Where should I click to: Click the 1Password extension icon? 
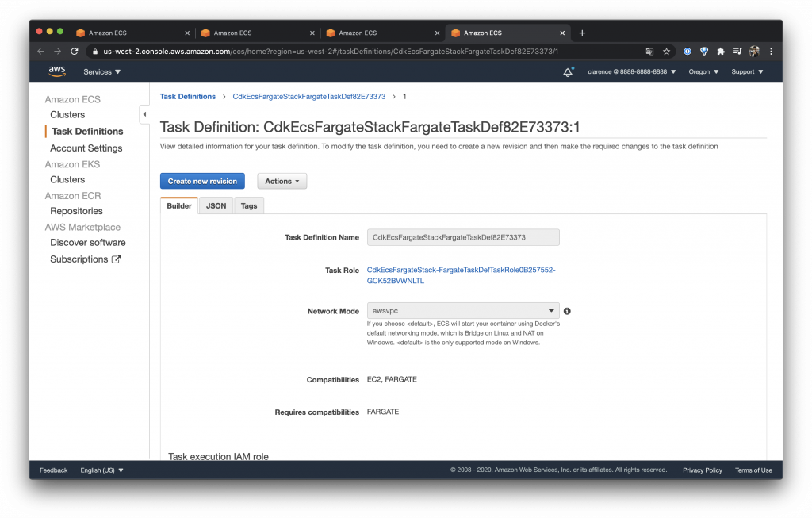click(x=688, y=52)
